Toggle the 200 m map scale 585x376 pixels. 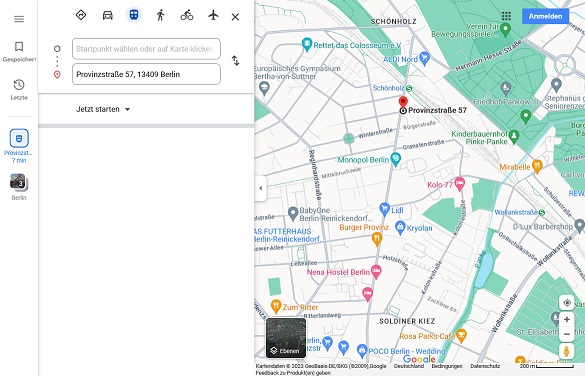pos(547,366)
